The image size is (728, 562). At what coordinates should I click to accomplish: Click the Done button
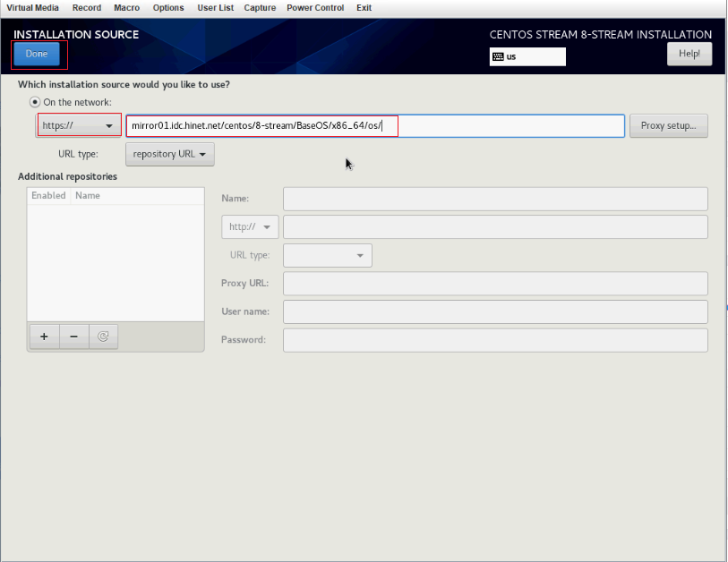[x=37, y=54]
